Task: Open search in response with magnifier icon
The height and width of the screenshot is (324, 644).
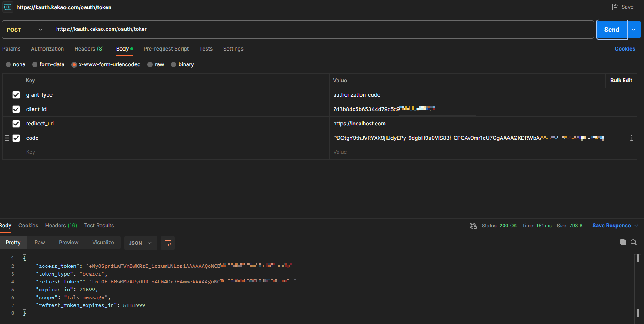Action: coord(634,242)
